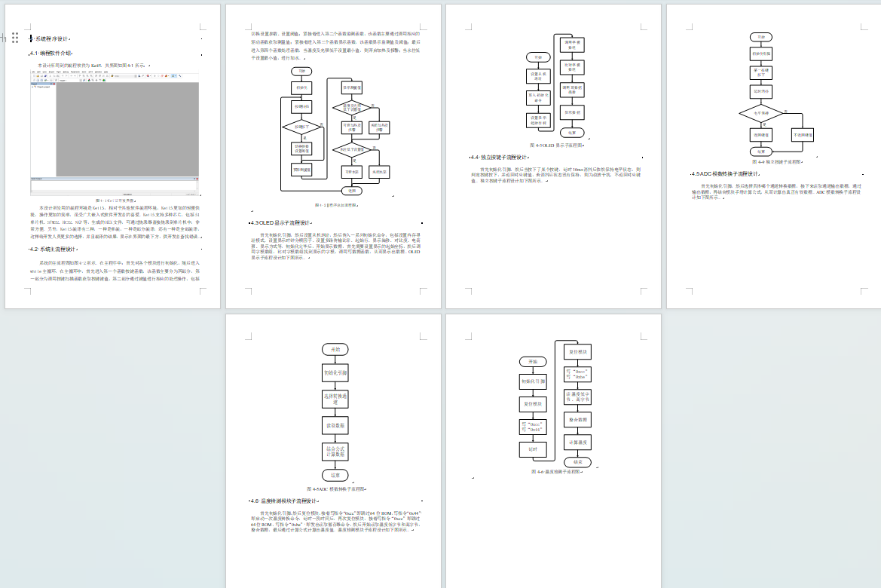
Task: Click caption '图4-4 独立按键子流程图'
Action: pyautogui.click(x=777, y=162)
